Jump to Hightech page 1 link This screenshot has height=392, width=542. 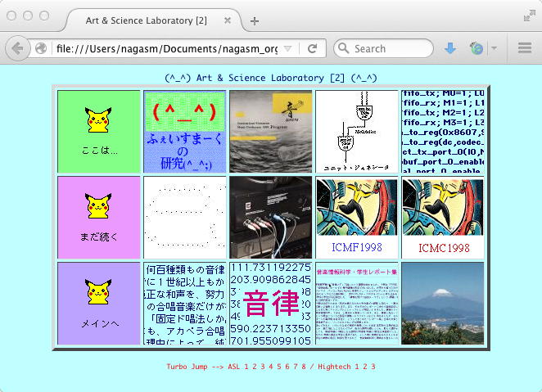pos(357,367)
